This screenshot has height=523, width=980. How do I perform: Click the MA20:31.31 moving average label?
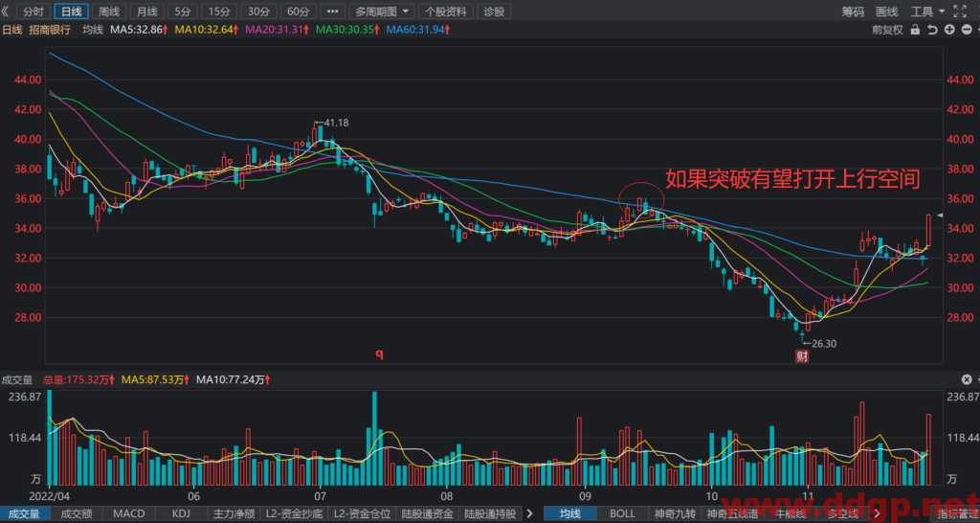click(278, 30)
